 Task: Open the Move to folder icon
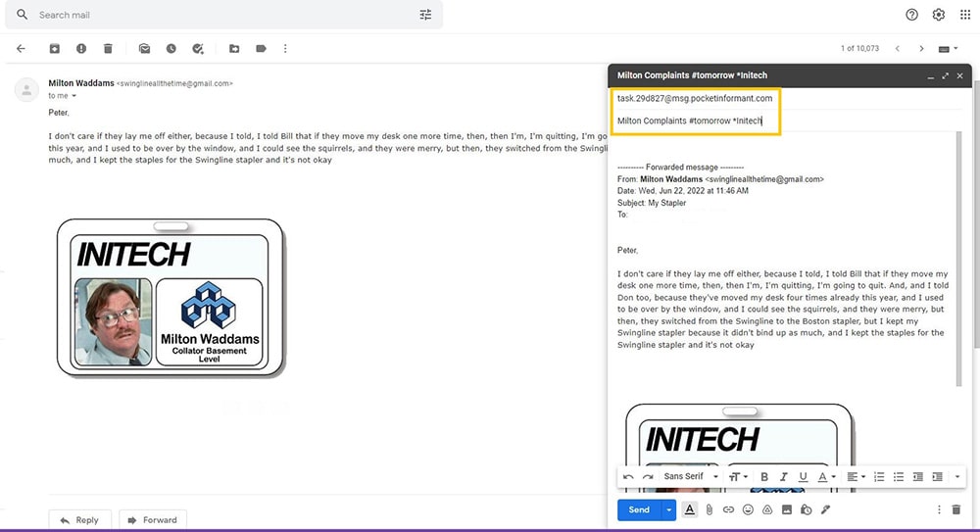coord(234,48)
